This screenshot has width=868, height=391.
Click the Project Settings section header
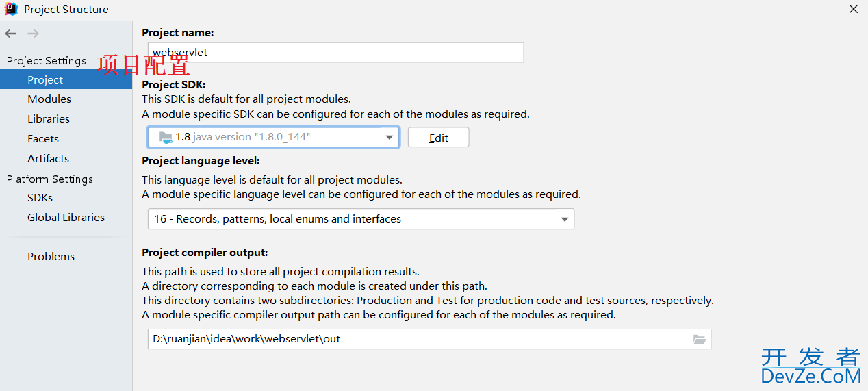click(47, 61)
